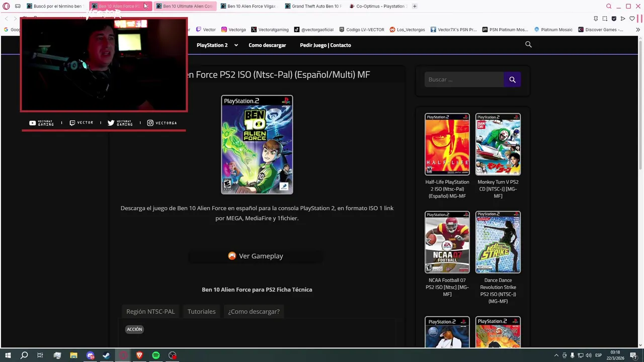Click the snapshot camera icon in address bar
The width and height of the screenshot is (644, 362).
(605, 19)
